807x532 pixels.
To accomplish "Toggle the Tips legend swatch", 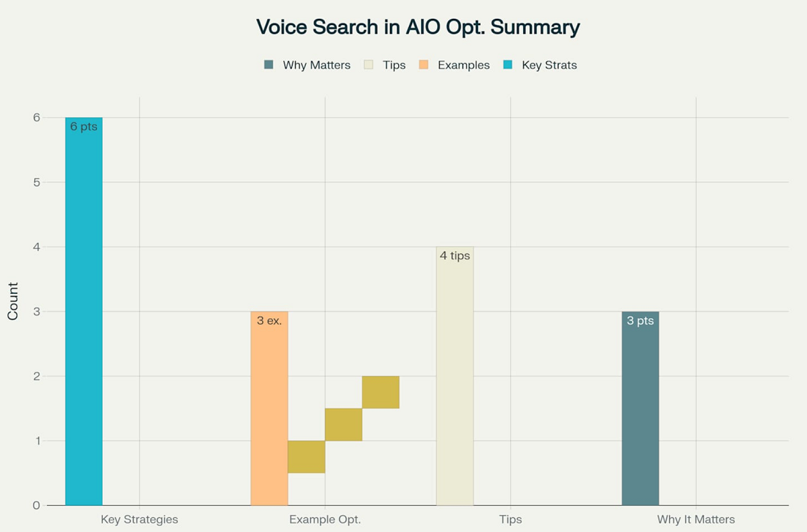I will (x=369, y=65).
